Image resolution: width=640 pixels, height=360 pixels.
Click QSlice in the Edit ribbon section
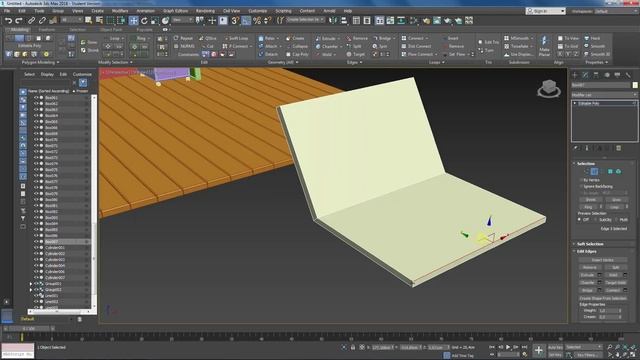tap(207, 38)
